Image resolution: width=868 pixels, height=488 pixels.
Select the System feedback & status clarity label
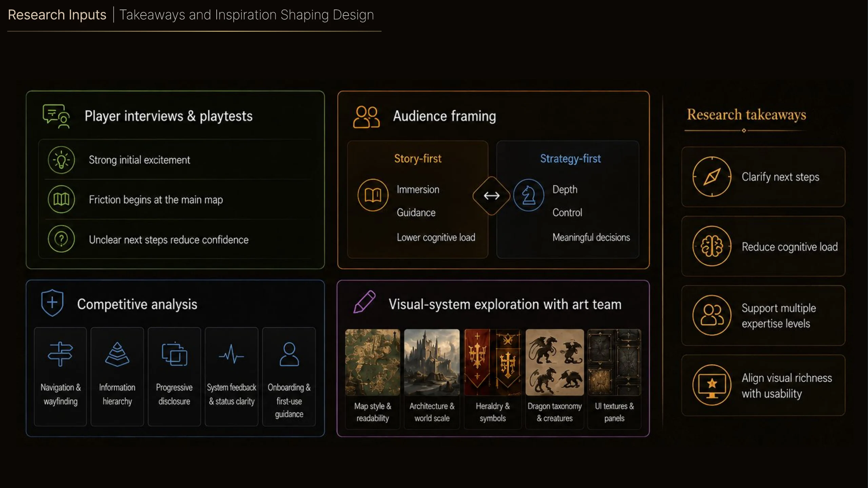pos(232,394)
